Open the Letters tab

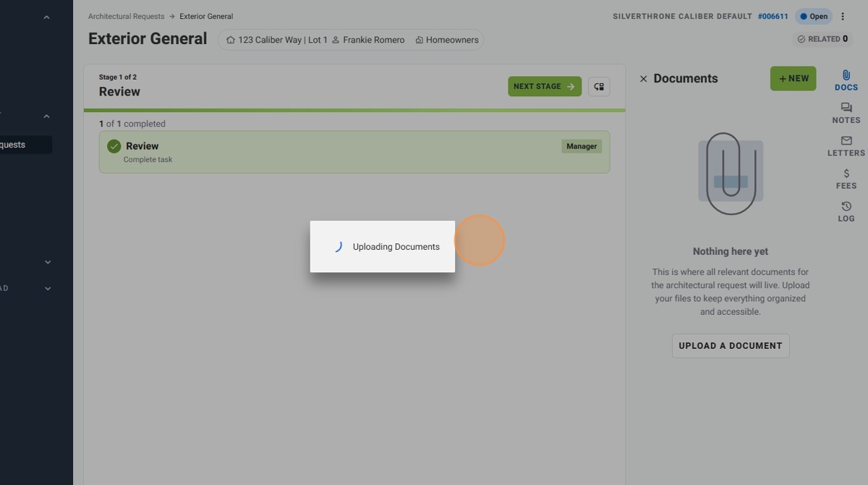[846, 145]
